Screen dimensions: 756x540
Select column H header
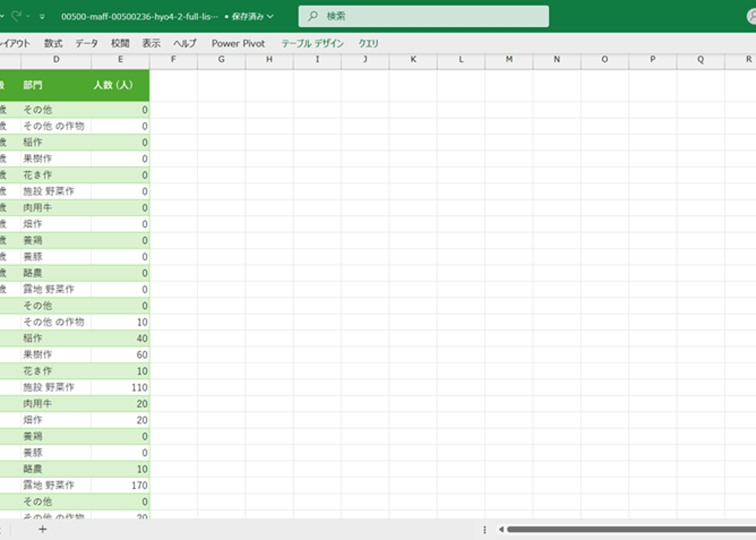tap(269, 60)
